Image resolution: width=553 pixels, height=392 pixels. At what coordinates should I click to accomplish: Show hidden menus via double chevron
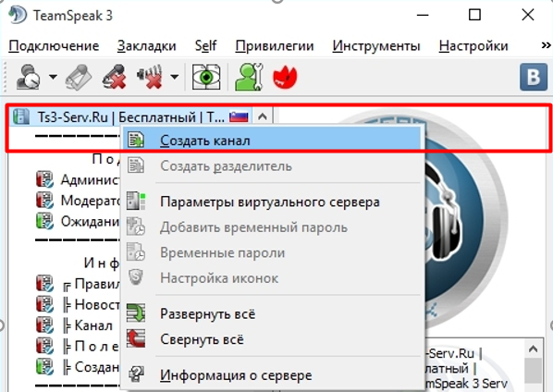point(546,45)
